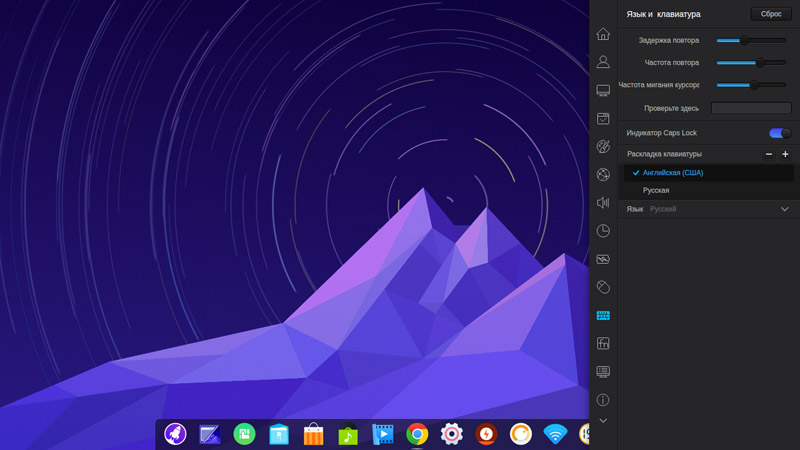Open Display settings monitor icon
Viewport: 800px width, 450px height.
(603, 90)
